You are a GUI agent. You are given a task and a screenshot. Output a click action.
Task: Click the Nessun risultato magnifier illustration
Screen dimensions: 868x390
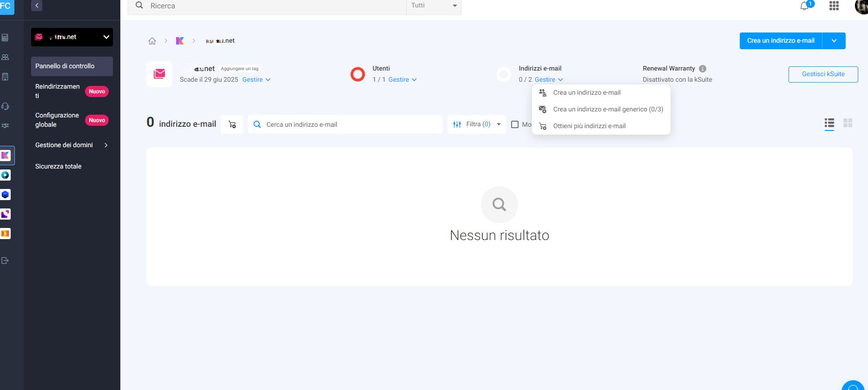click(500, 205)
